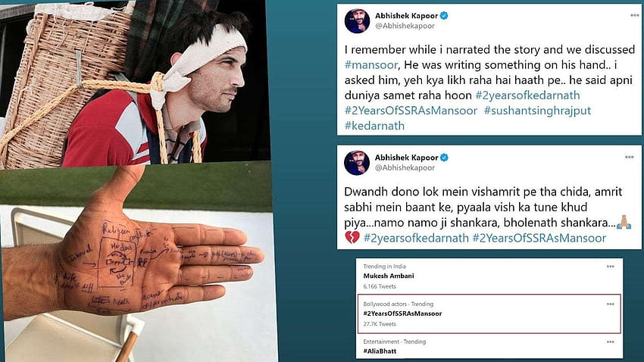Open the photo of the hand with writing
The image size is (644, 362).
tap(138, 263)
